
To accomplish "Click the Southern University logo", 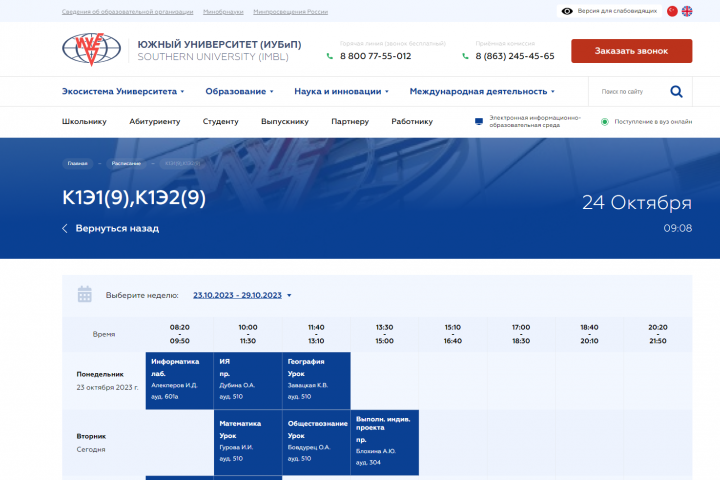I will pos(91,49).
